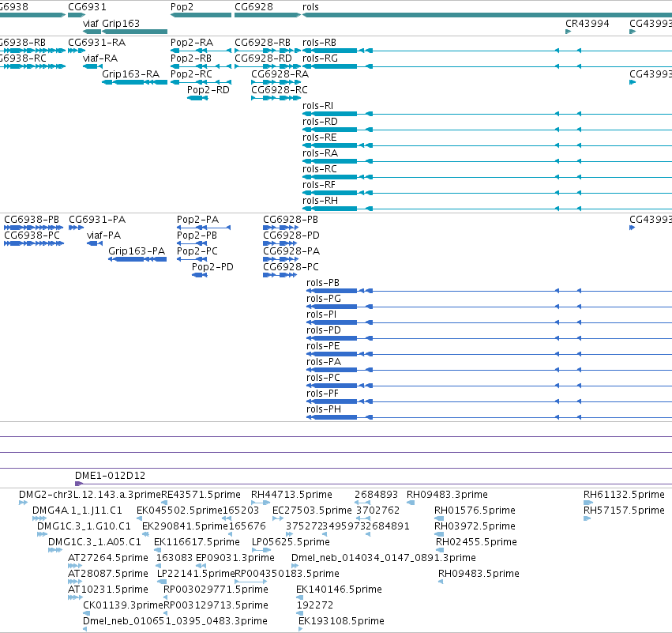The image size is (672, 633).
Task: Select transcript label Pop2-RA
Action: pos(192,43)
